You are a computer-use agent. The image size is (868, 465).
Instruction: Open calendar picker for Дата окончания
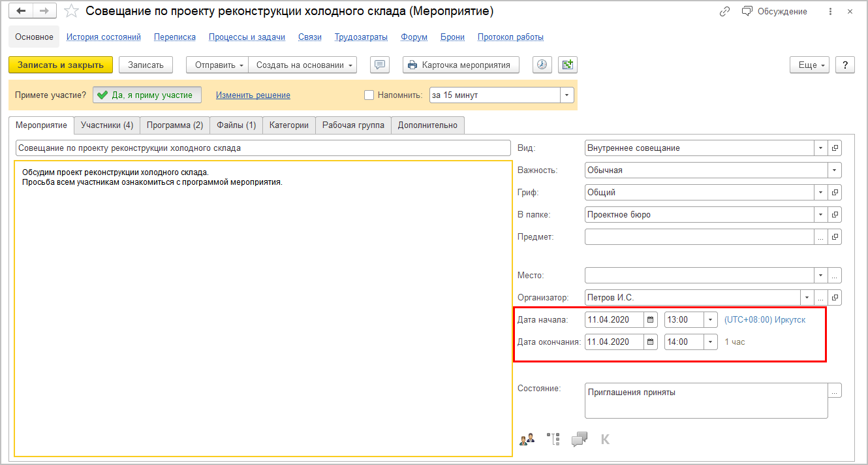651,342
